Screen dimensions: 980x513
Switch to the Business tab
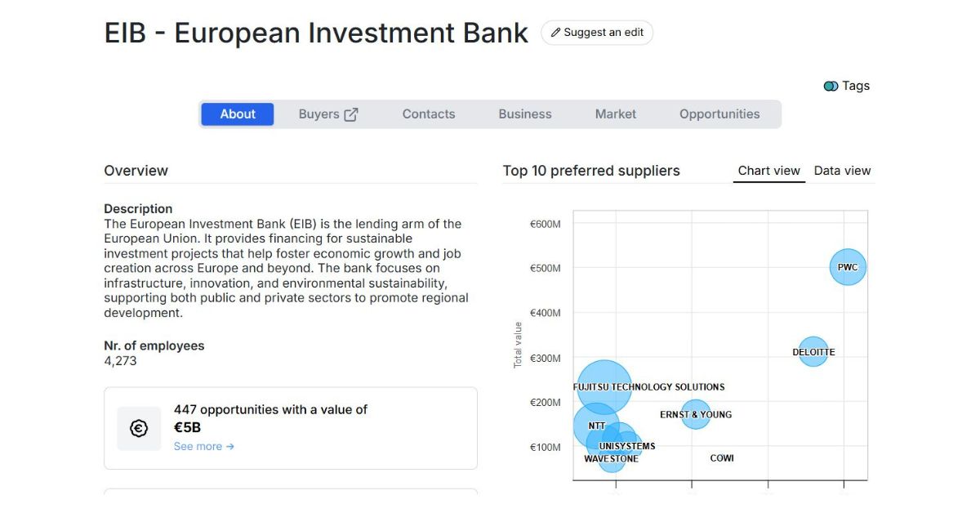[525, 114]
